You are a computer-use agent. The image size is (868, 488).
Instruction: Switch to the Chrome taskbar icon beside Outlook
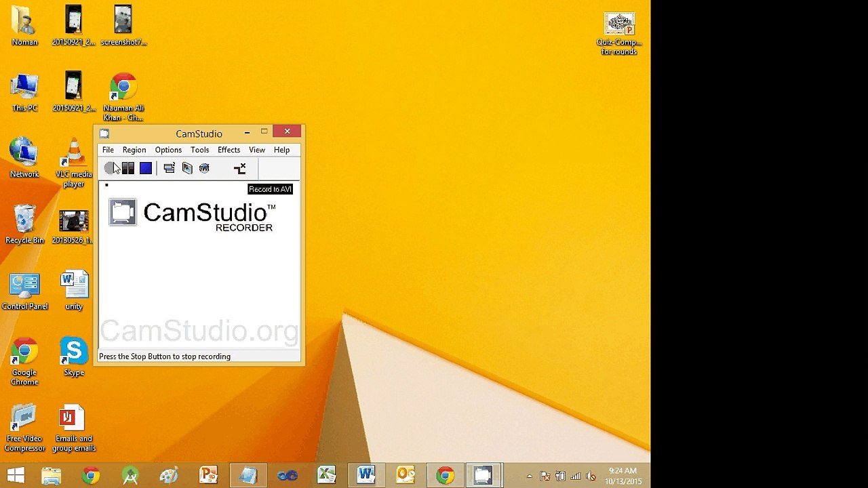[445, 475]
